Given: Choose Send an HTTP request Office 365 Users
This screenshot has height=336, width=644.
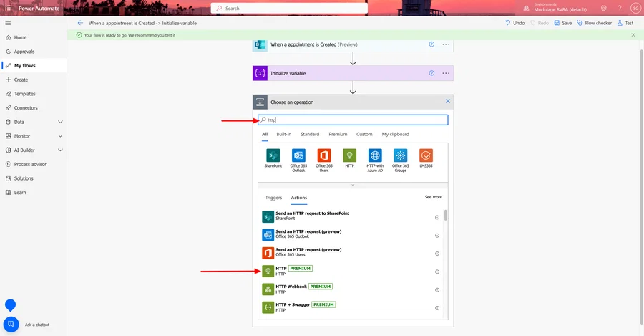Looking at the screenshot, I should (351, 252).
